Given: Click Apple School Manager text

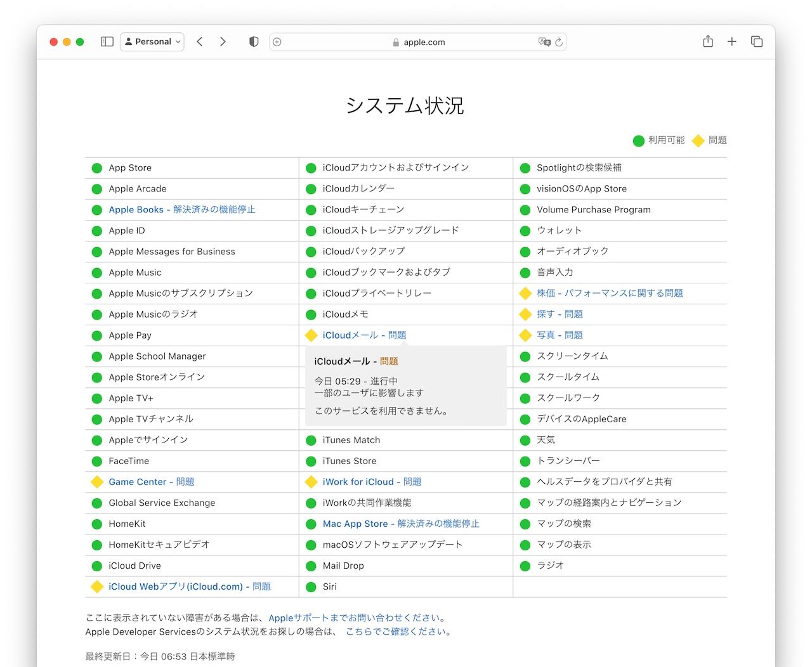Looking at the screenshot, I should click(157, 356).
